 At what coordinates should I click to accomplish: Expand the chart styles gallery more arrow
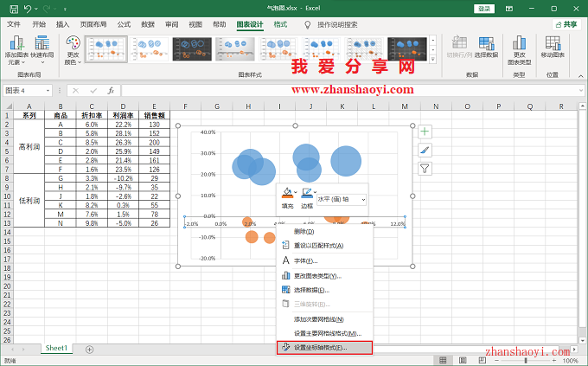432,60
